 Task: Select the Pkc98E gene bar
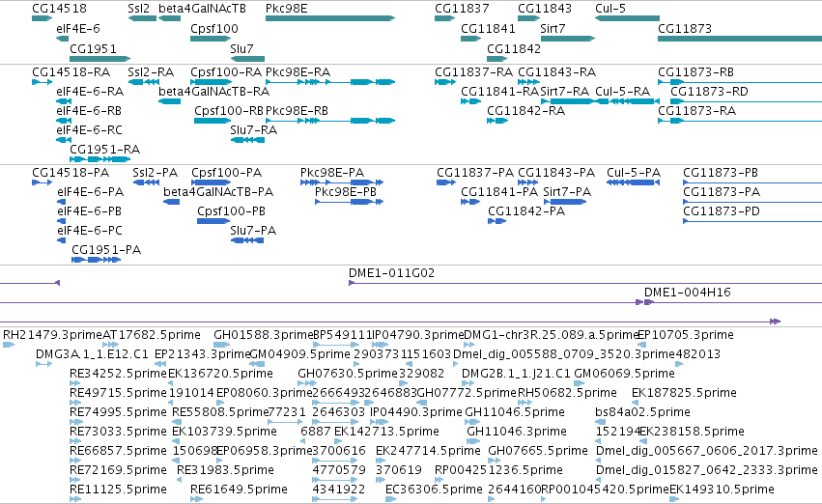click(330, 18)
